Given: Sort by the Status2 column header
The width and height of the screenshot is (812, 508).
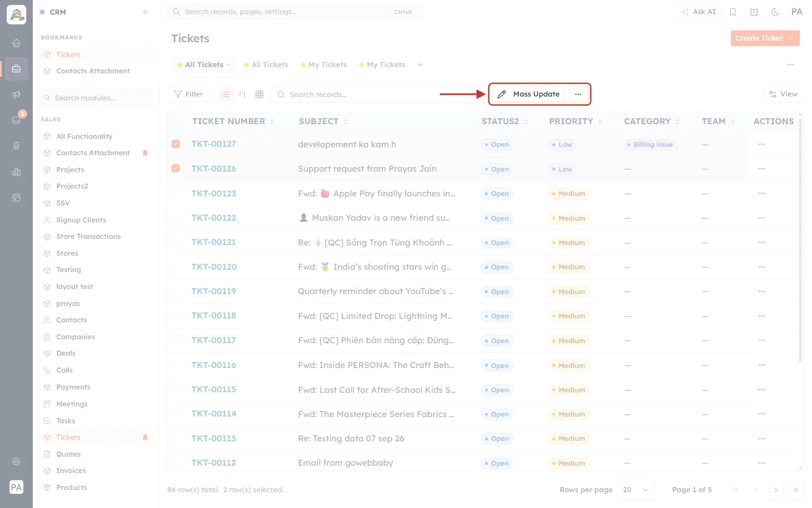Looking at the screenshot, I should (x=505, y=121).
